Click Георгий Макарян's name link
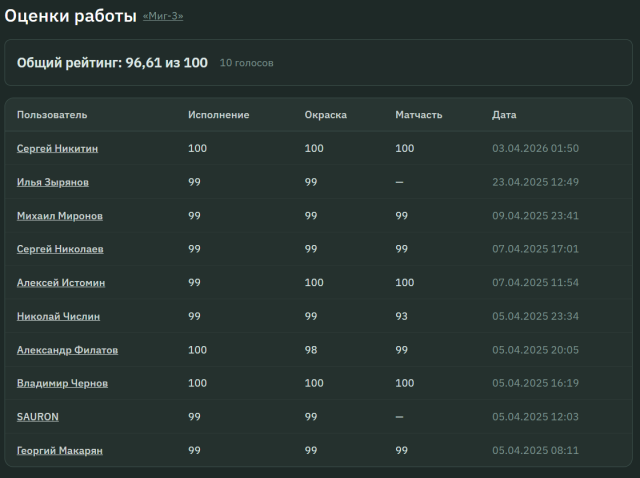Image resolution: width=640 pixels, height=478 pixels. tap(59, 450)
